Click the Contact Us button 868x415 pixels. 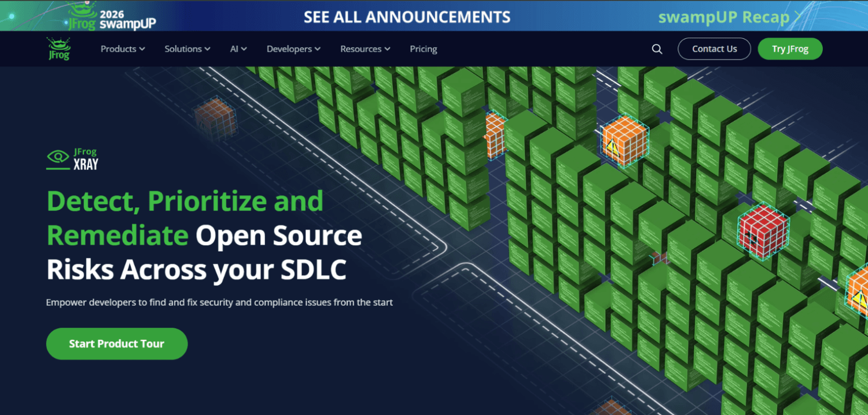[x=715, y=49]
